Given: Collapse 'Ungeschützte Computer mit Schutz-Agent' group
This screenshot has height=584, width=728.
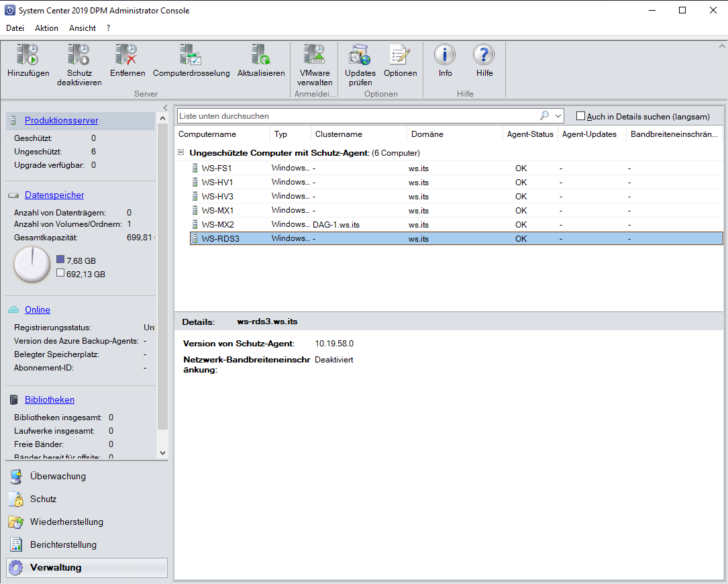Looking at the screenshot, I should click(181, 152).
